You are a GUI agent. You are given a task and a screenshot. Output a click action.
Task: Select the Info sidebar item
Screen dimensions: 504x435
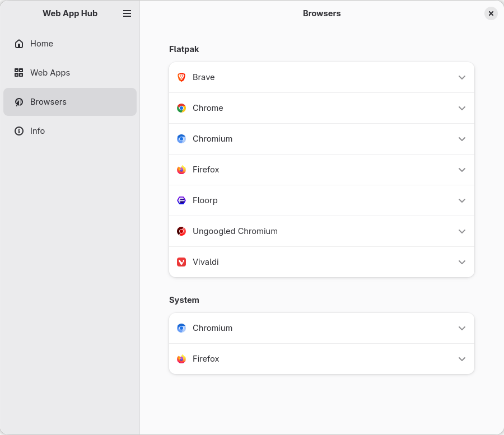pyautogui.click(x=38, y=131)
